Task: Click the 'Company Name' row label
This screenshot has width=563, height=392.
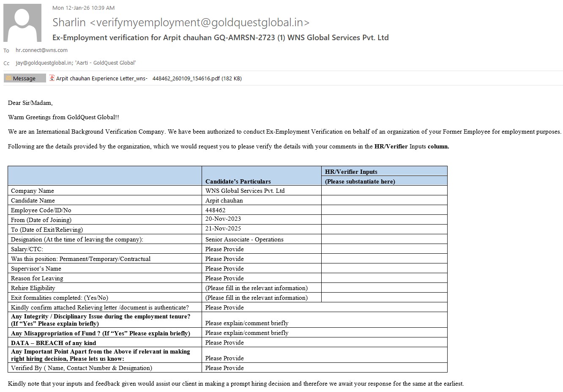Action: pyautogui.click(x=33, y=191)
